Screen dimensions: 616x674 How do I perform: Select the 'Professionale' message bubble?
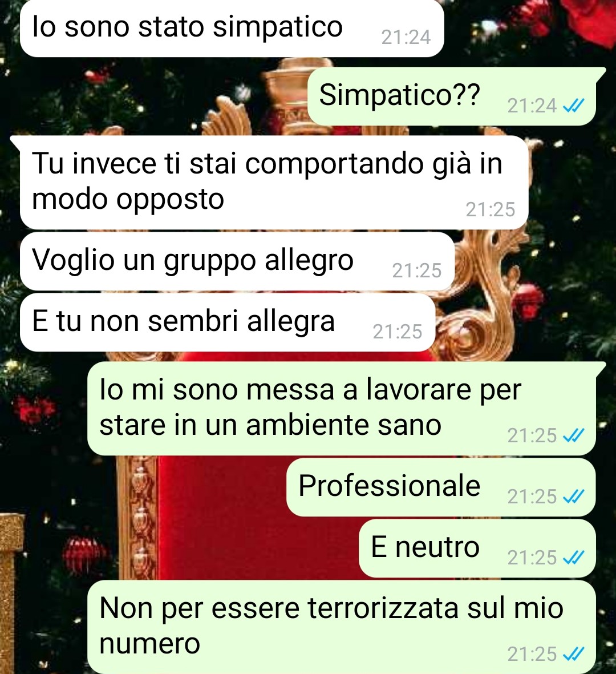point(441,487)
